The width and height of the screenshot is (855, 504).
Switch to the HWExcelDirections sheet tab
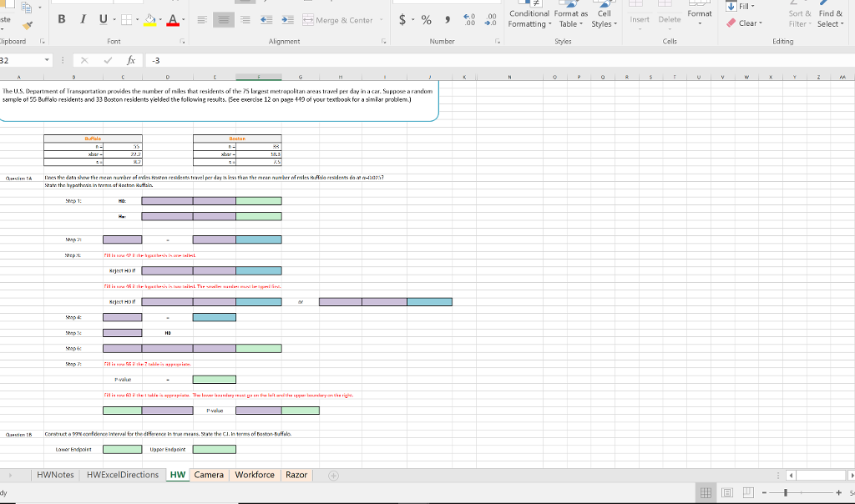pyautogui.click(x=122, y=475)
